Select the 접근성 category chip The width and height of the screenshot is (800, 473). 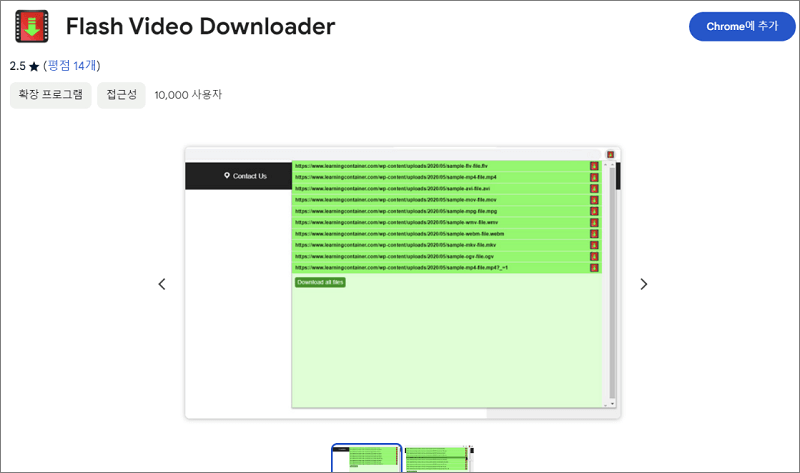(121, 95)
